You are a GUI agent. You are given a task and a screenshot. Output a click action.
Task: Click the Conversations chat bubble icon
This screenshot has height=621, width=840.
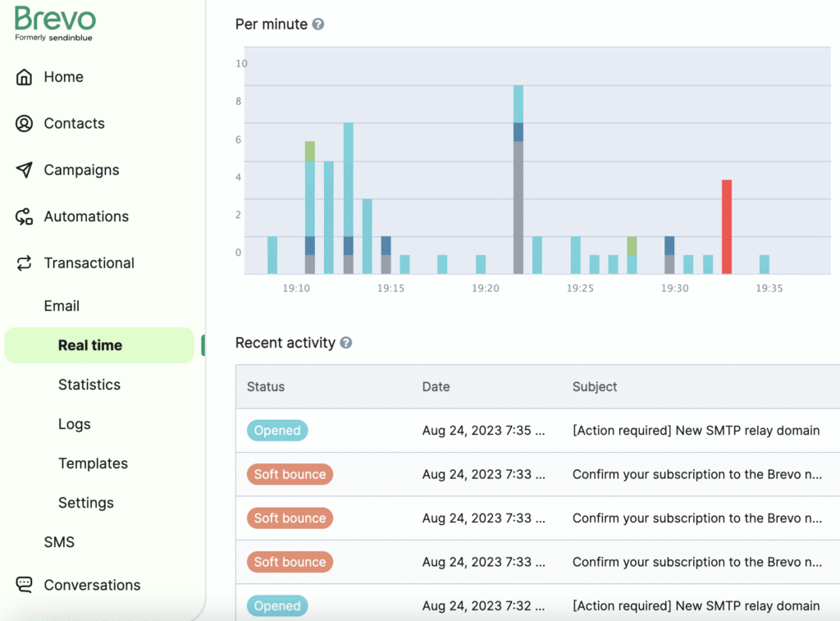(x=25, y=585)
